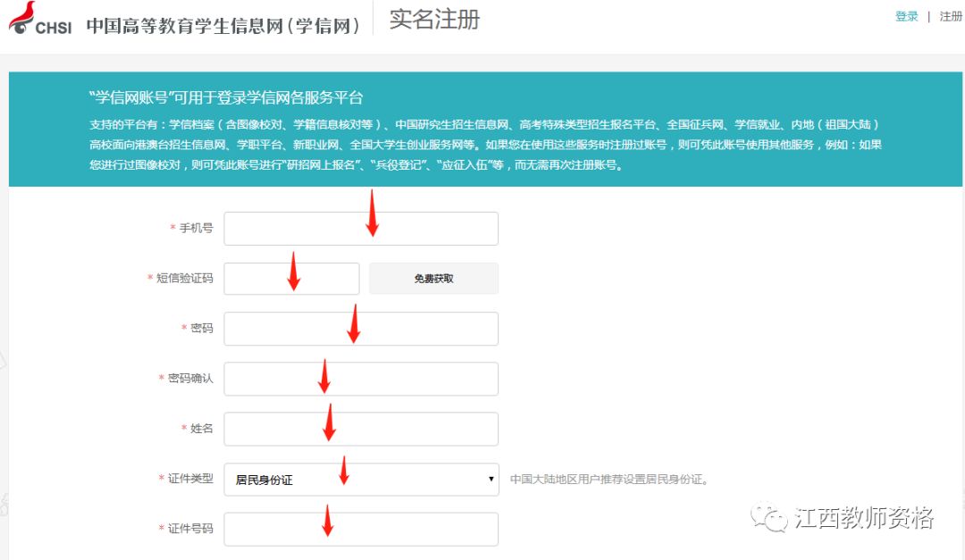965x560 pixels.
Task: Click the 证件类型 field label
Action: (190, 478)
